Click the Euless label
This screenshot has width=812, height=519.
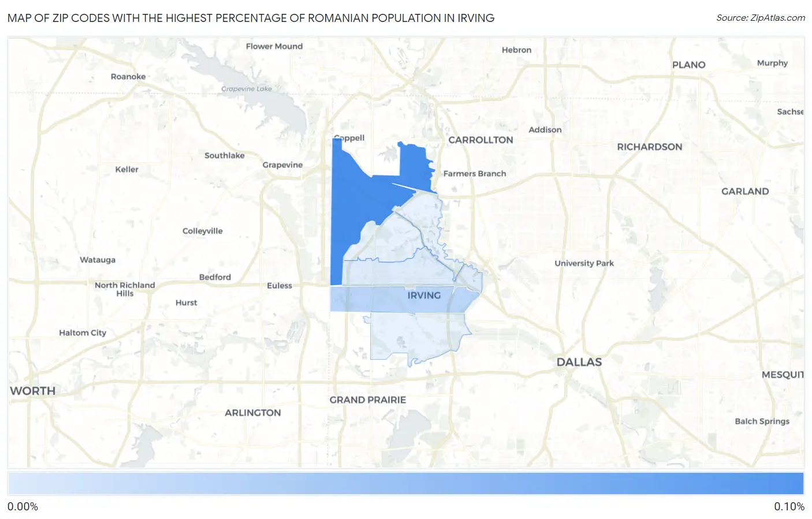[280, 285]
